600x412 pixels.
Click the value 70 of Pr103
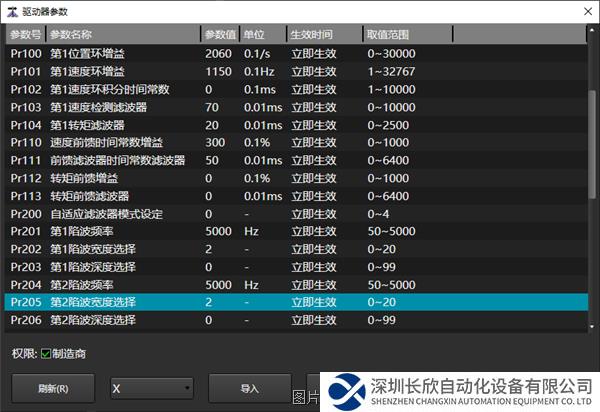(x=212, y=107)
